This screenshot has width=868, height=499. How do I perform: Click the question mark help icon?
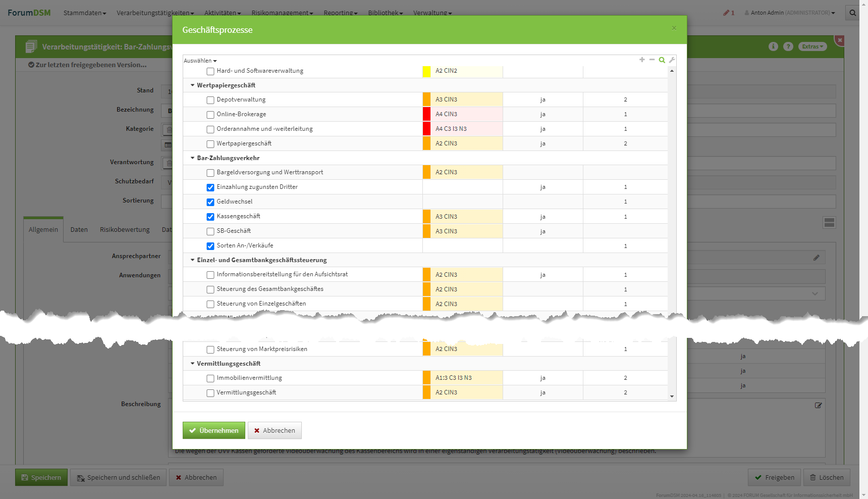pyautogui.click(x=788, y=46)
